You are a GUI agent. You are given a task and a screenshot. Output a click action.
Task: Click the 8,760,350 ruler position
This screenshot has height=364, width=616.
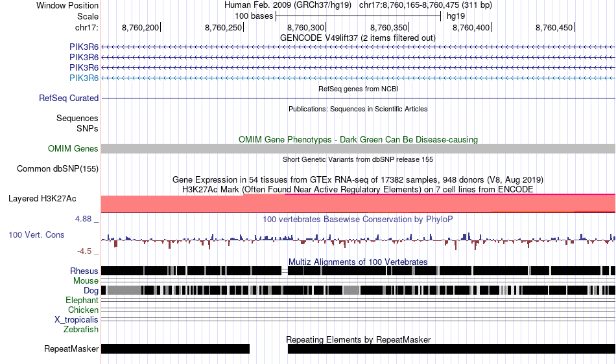pyautogui.click(x=389, y=27)
